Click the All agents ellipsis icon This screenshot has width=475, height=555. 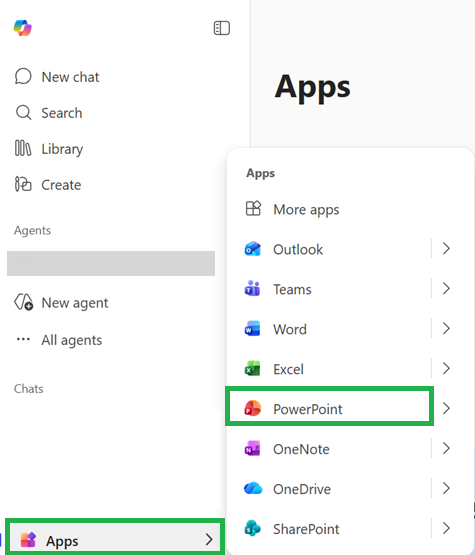tap(23, 339)
